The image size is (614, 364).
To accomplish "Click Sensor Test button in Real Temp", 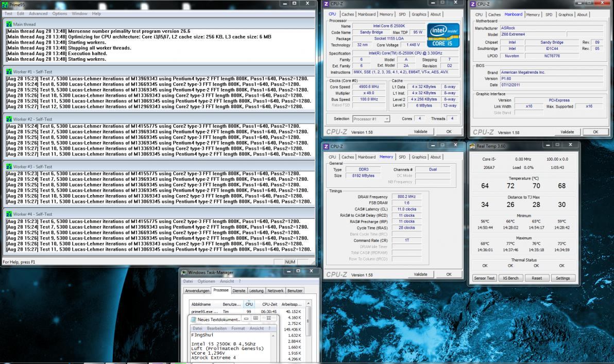I will (x=484, y=279).
